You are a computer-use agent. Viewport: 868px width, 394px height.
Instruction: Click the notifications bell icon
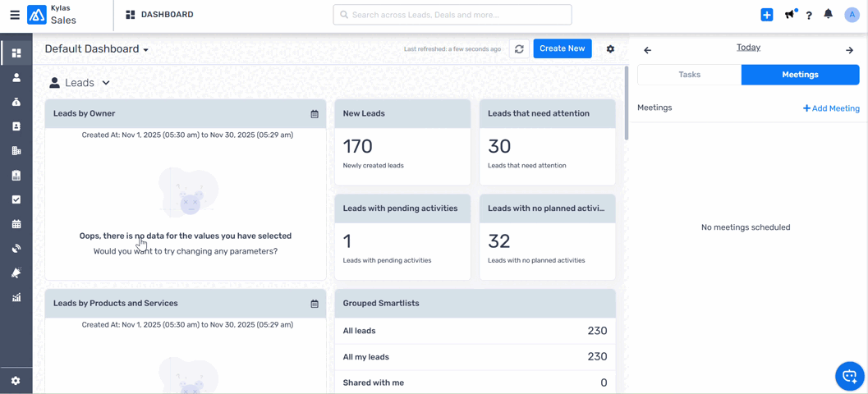(829, 15)
